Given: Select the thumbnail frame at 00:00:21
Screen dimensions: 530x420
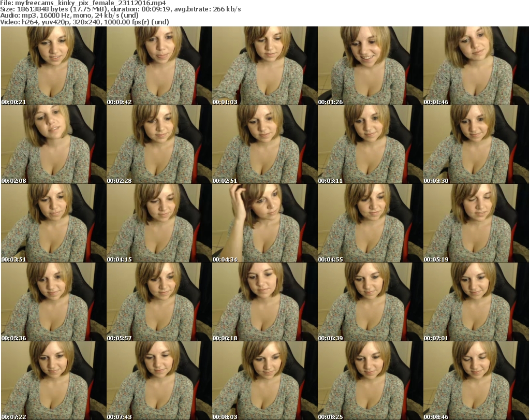Looking at the screenshot, I should pos(54,66).
